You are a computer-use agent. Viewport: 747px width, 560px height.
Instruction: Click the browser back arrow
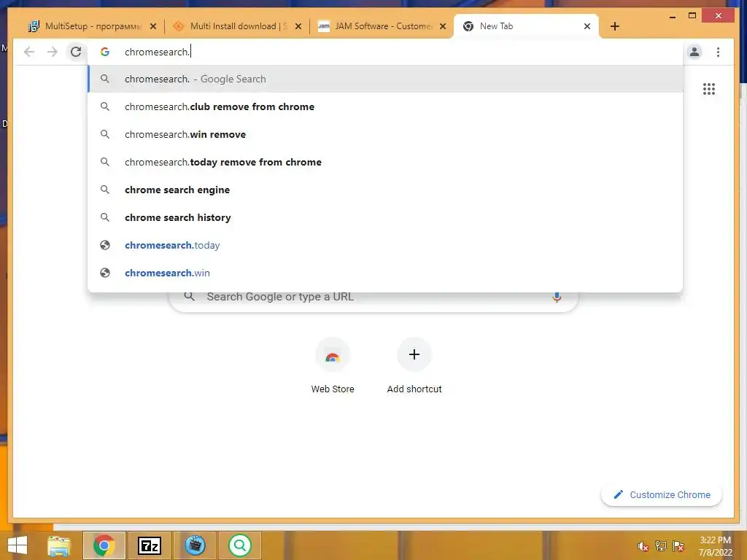click(29, 52)
